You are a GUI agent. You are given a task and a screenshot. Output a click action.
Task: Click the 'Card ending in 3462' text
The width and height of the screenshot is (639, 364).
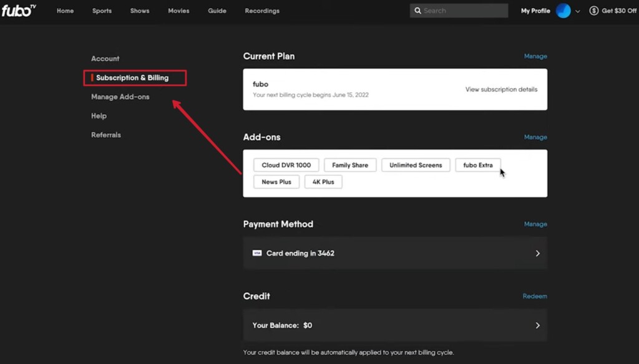point(300,253)
